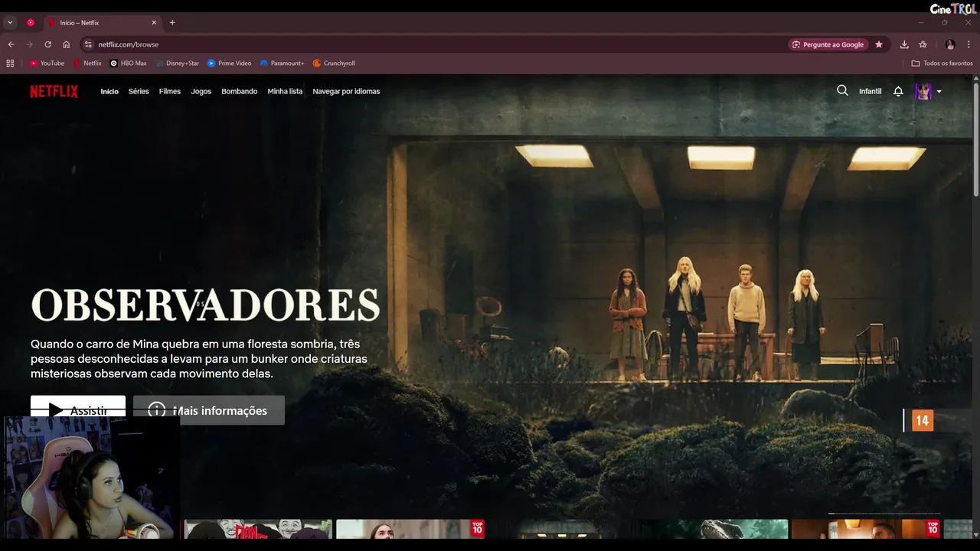Open a new browser tab
980x551 pixels.
click(172, 23)
